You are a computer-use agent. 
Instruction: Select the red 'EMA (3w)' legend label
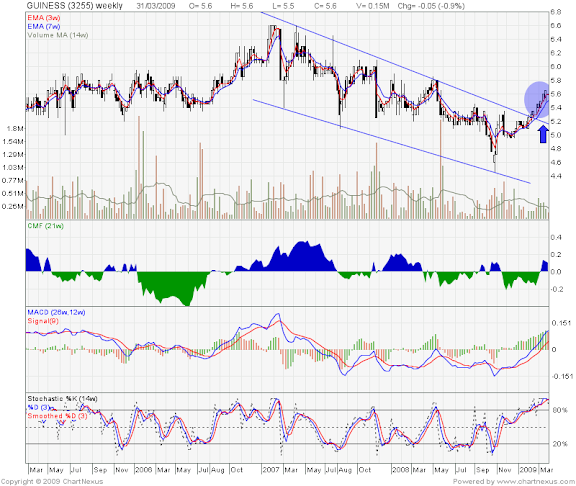tap(44, 18)
